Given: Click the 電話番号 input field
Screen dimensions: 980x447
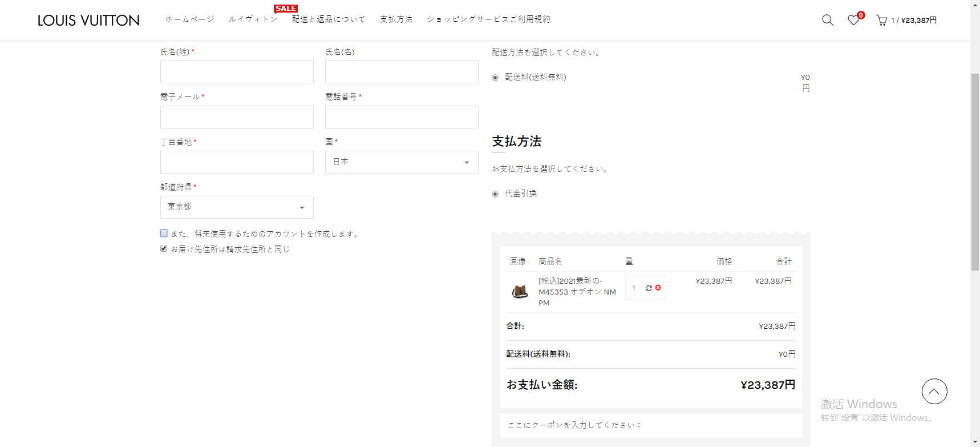Looking at the screenshot, I should coord(402,117).
